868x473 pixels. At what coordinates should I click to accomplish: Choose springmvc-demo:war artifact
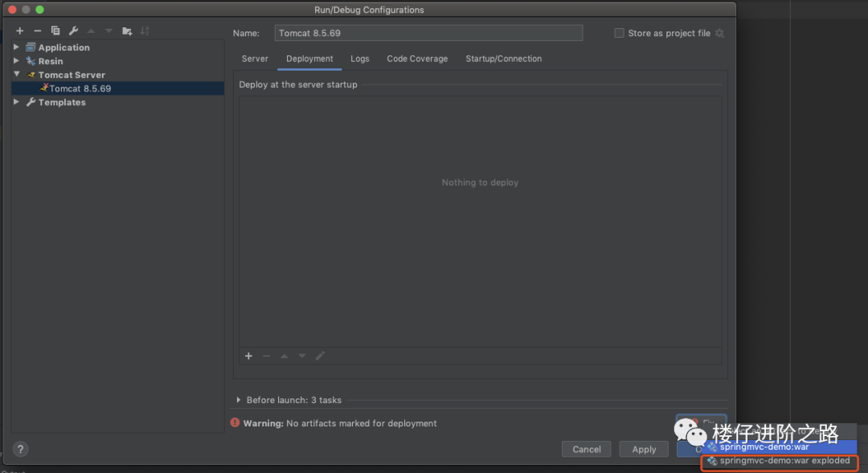780,447
